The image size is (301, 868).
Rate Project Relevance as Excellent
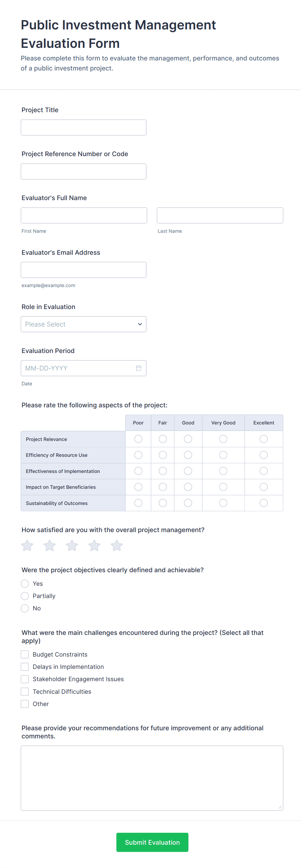coord(263,439)
